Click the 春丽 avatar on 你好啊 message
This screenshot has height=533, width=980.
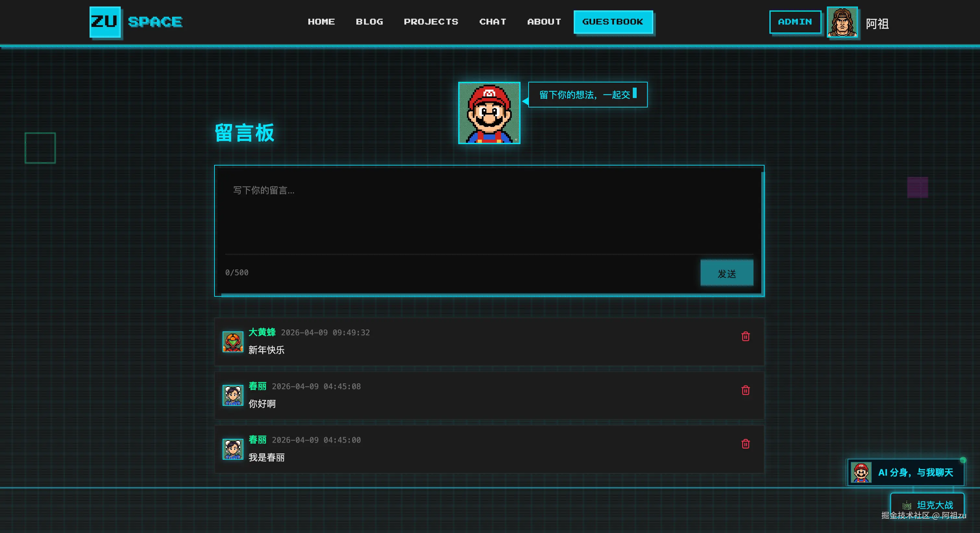click(233, 395)
